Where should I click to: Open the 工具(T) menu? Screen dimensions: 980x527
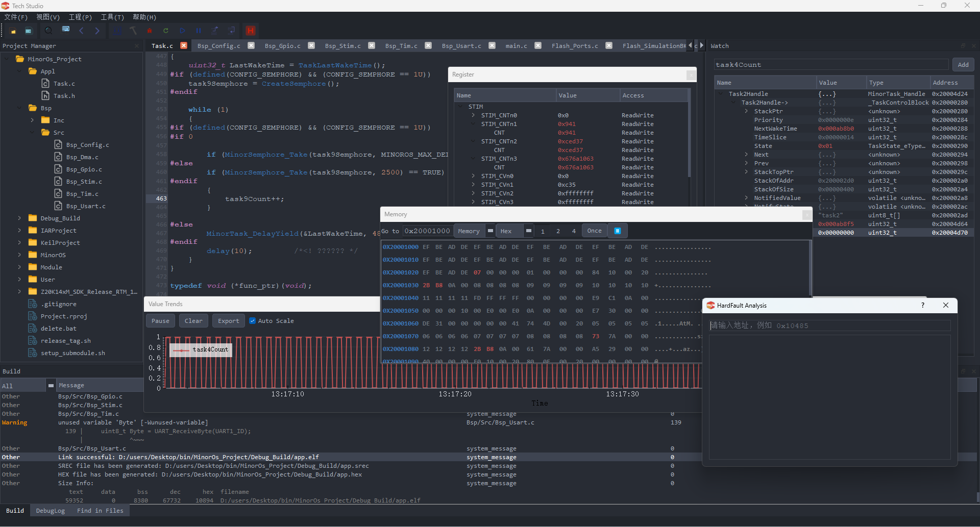coord(112,17)
